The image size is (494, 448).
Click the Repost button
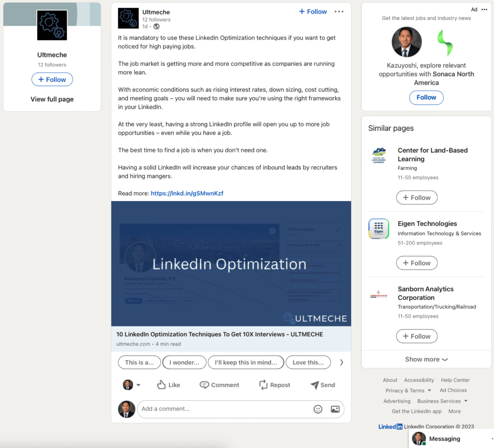(x=274, y=385)
